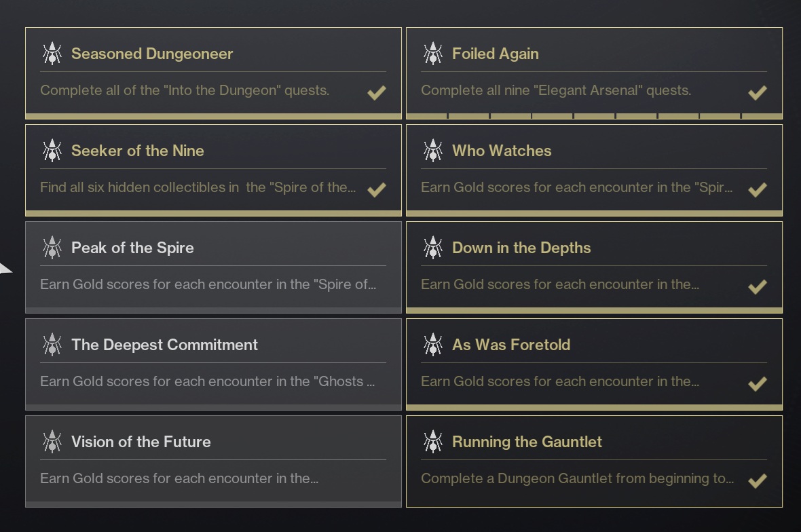
Task: Open the Running the Gauntlet truncated description
Action: click(x=577, y=478)
